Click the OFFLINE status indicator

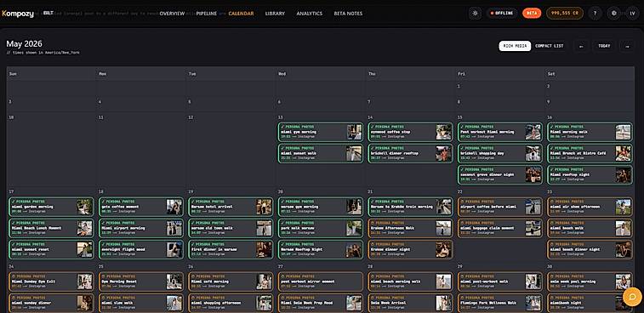point(501,13)
